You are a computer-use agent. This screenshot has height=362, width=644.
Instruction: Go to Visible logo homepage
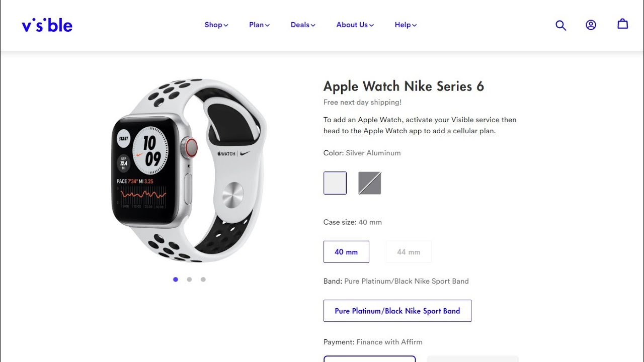47,25
